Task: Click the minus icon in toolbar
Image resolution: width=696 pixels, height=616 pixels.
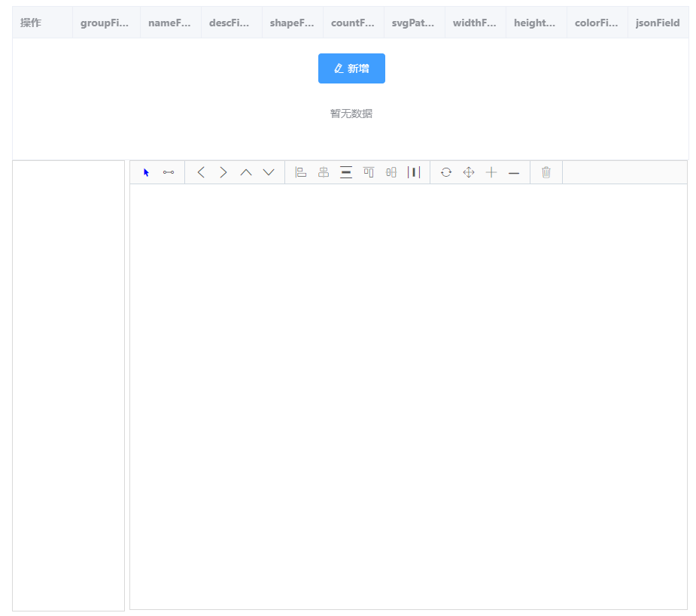Action: point(514,172)
